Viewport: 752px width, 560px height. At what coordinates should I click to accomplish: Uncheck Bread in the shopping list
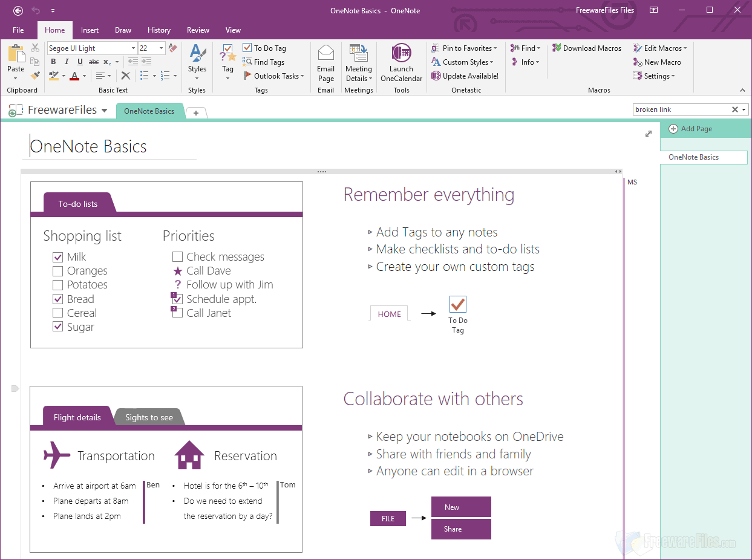click(58, 299)
